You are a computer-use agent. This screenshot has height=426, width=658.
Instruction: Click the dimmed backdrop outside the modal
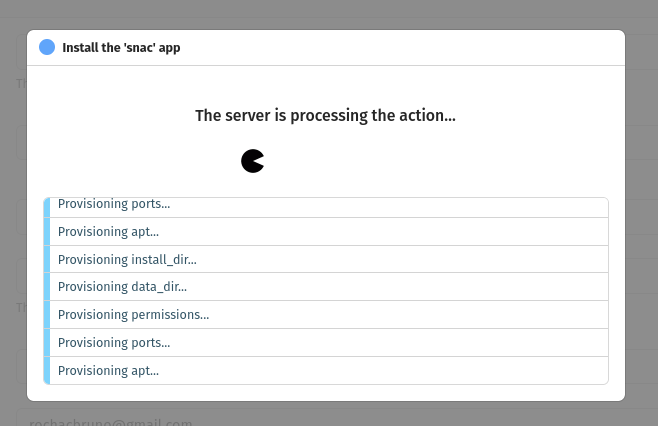[x=641, y=200]
